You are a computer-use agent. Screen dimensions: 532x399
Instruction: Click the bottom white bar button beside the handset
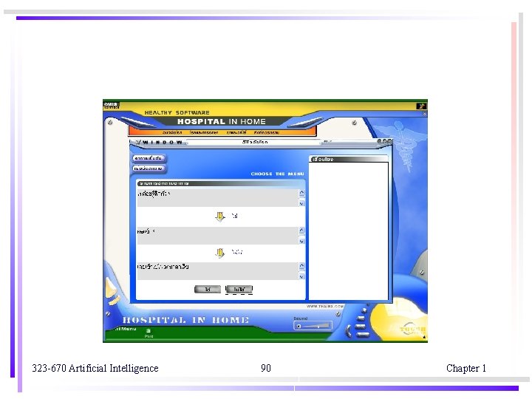tap(362, 335)
